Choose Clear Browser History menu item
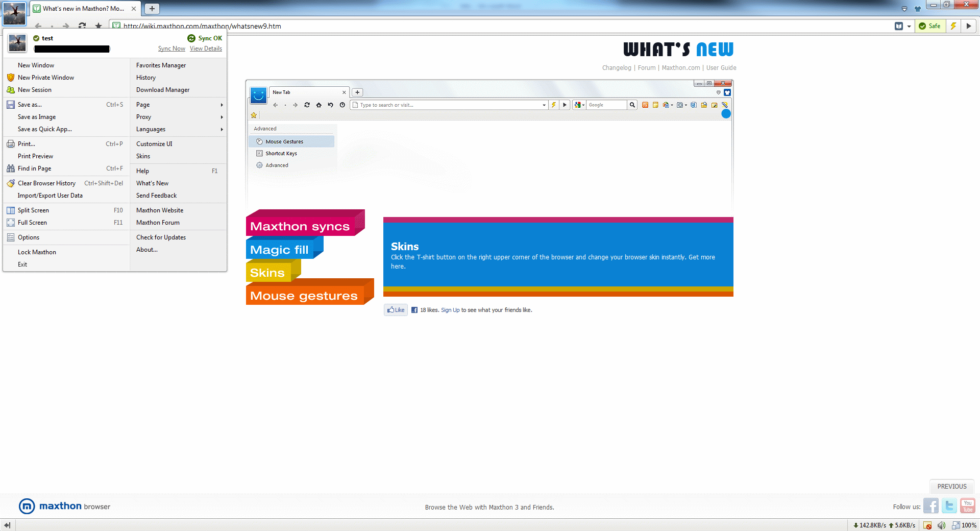 point(46,183)
